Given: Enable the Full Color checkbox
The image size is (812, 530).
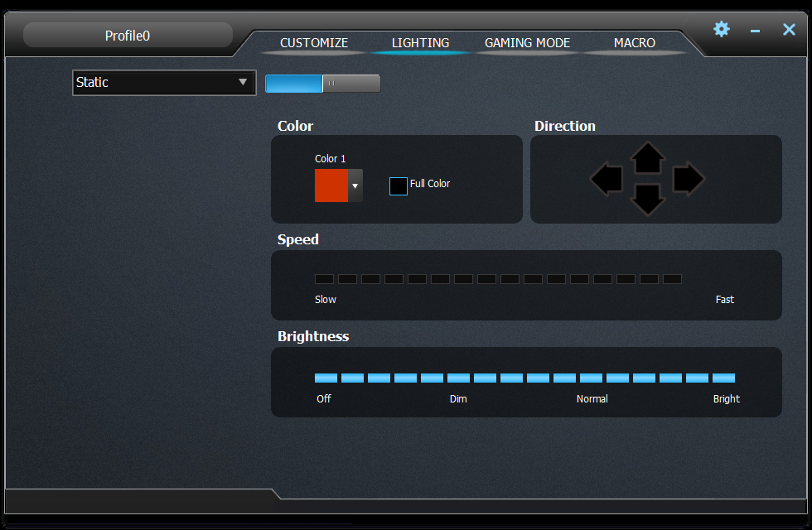Looking at the screenshot, I should (x=399, y=185).
